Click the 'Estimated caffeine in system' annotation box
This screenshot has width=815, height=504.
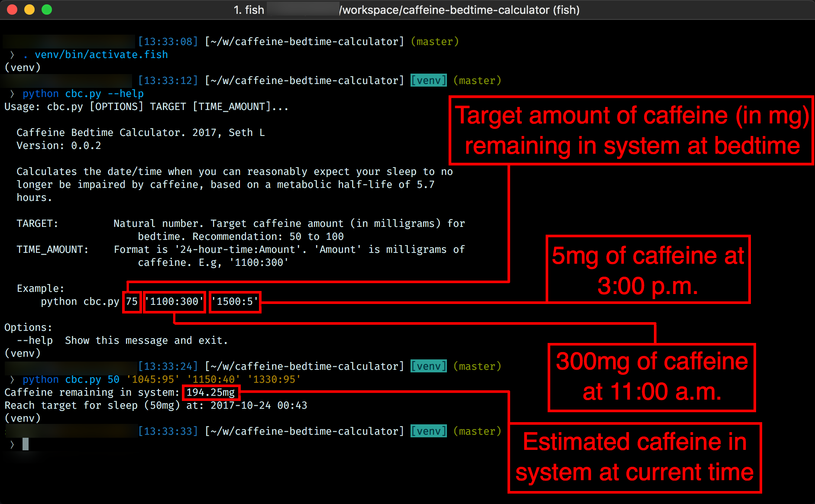634,457
